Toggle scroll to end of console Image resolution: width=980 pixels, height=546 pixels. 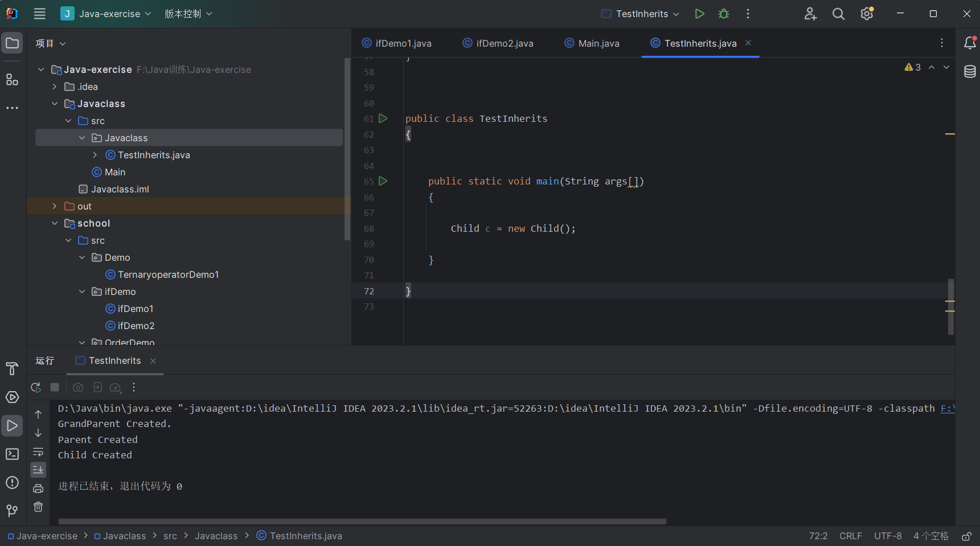pos(38,470)
